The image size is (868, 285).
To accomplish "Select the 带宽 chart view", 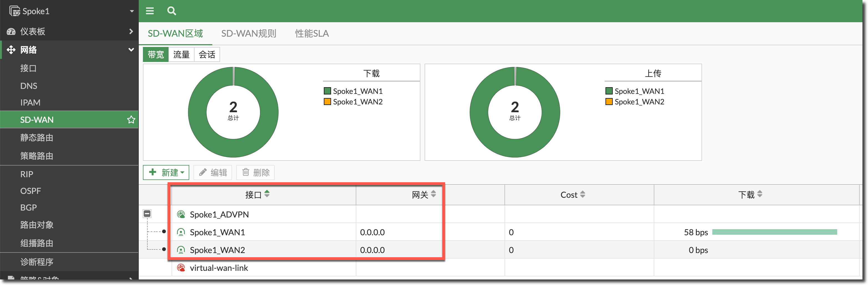I will [156, 55].
